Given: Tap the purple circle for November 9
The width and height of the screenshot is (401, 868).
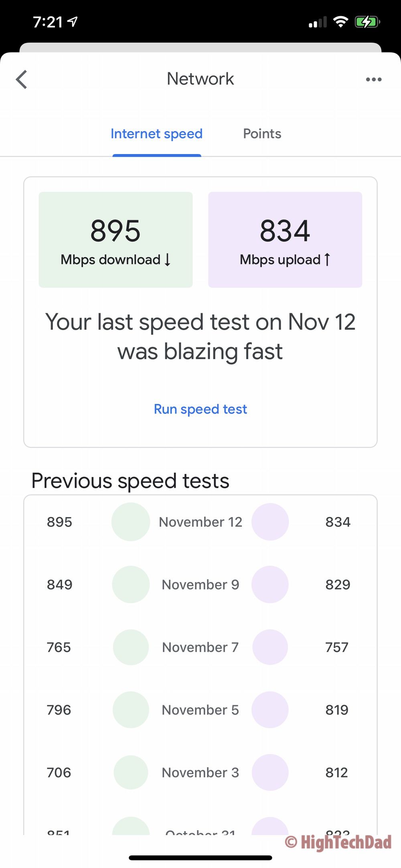Looking at the screenshot, I should tap(270, 584).
